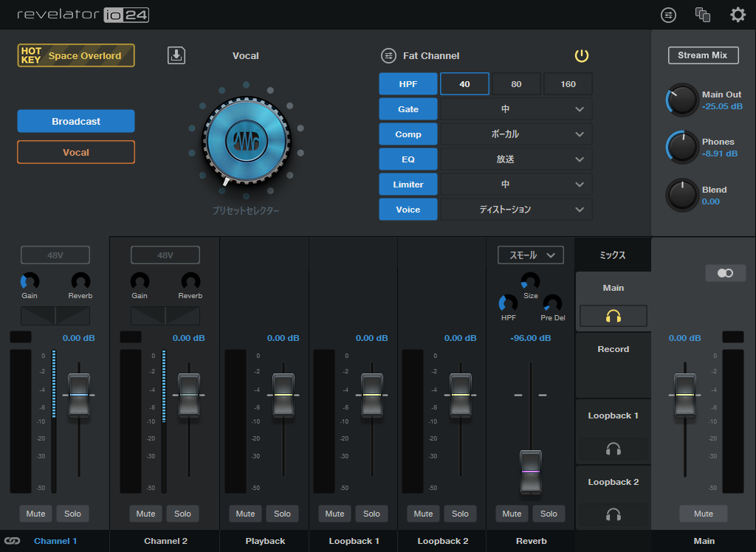Select the Main mix tab

[x=614, y=288]
